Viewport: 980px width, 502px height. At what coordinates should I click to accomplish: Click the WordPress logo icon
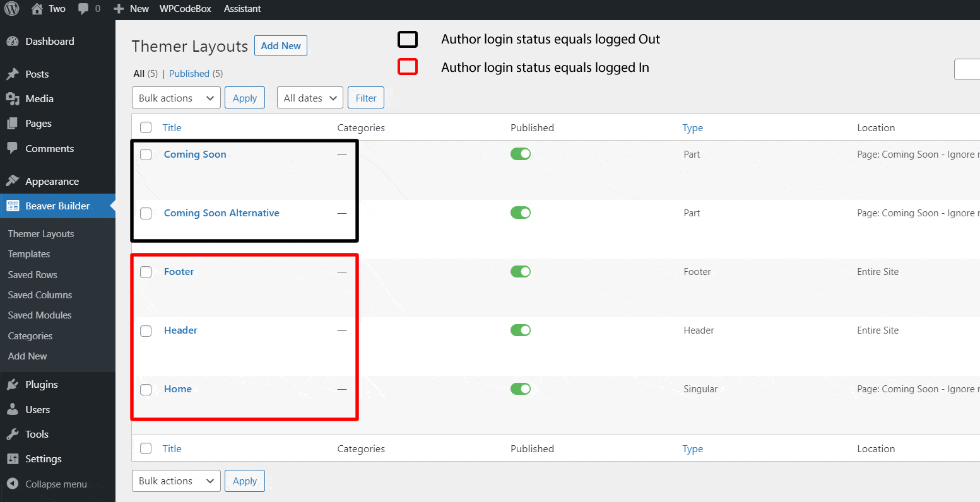pos(11,9)
